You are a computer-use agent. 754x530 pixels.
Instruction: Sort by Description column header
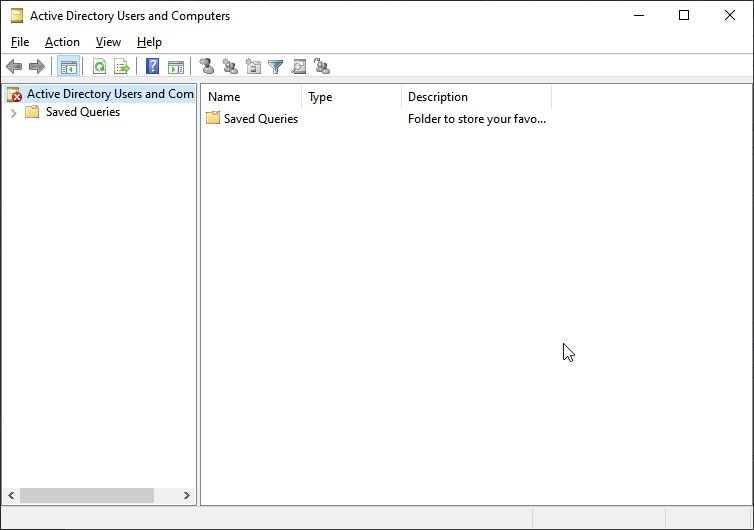coord(477,97)
